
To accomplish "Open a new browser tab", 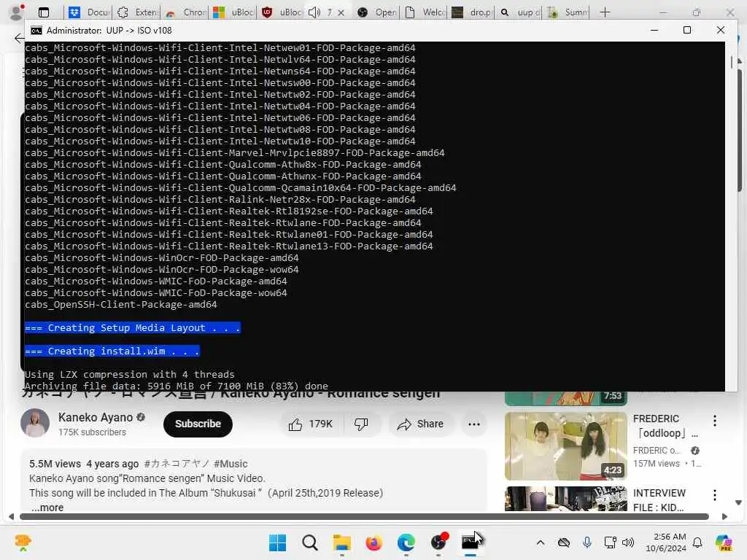I will [x=605, y=12].
